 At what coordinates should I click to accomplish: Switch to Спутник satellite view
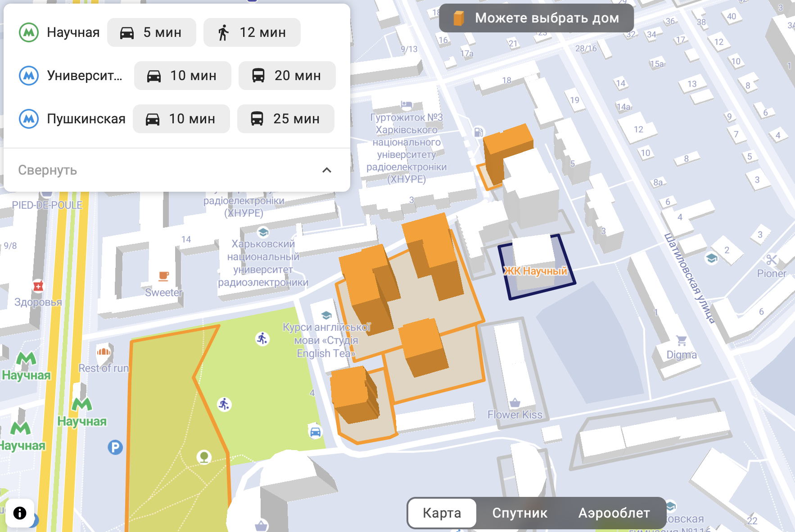point(519,513)
